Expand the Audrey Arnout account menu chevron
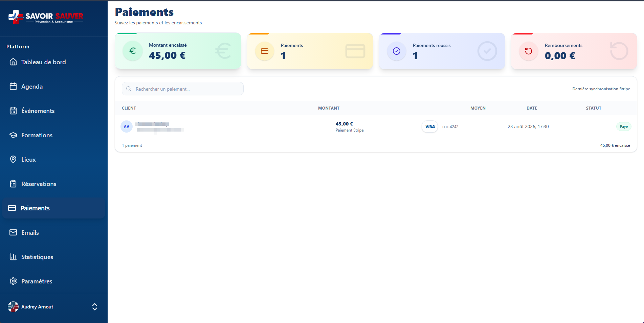Screen dimensions: 644x323 pyautogui.click(x=95, y=307)
